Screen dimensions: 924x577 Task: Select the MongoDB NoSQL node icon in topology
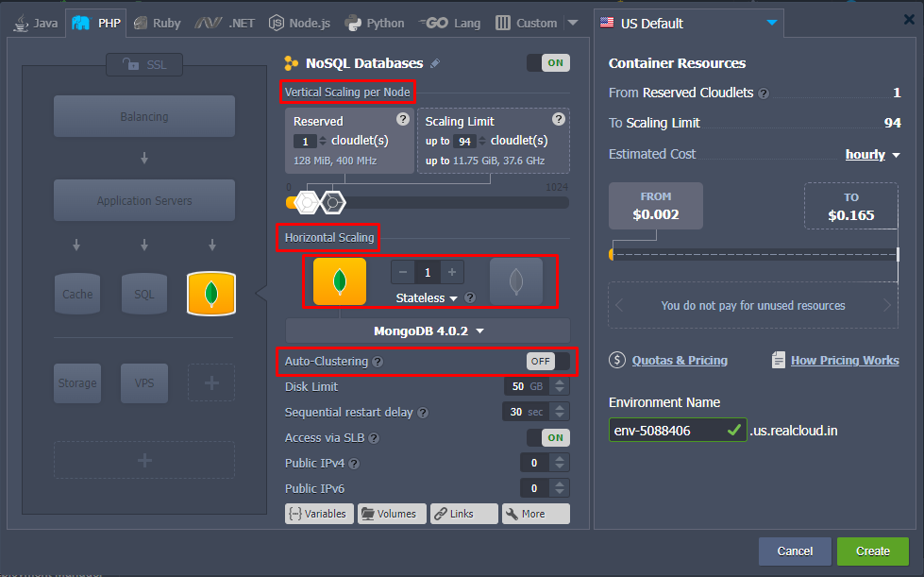211,294
